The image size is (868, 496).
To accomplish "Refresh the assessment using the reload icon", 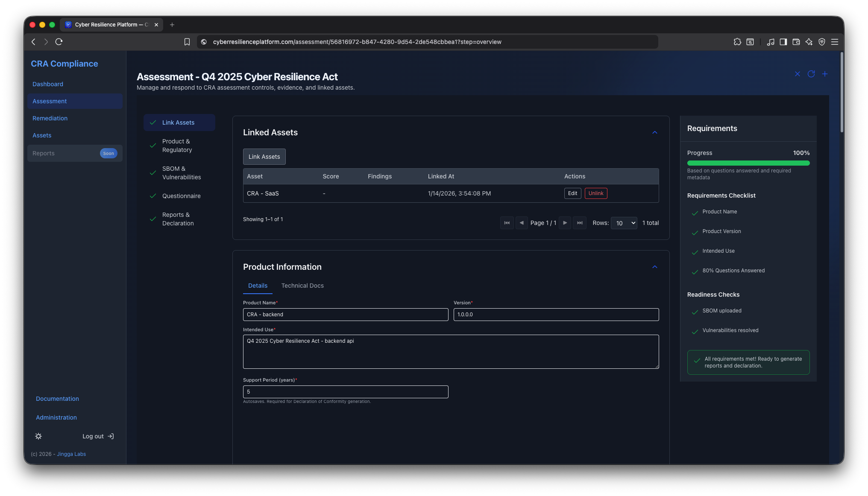I will pos(812,74).
